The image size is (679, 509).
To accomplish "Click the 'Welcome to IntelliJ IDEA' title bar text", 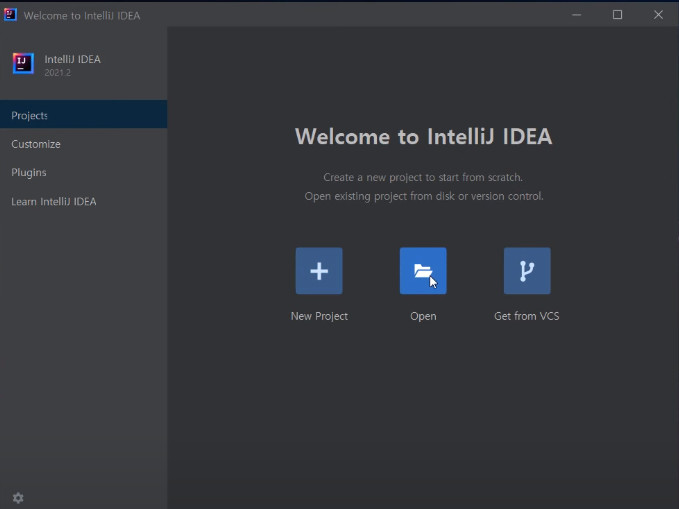I will pos(82,16).
